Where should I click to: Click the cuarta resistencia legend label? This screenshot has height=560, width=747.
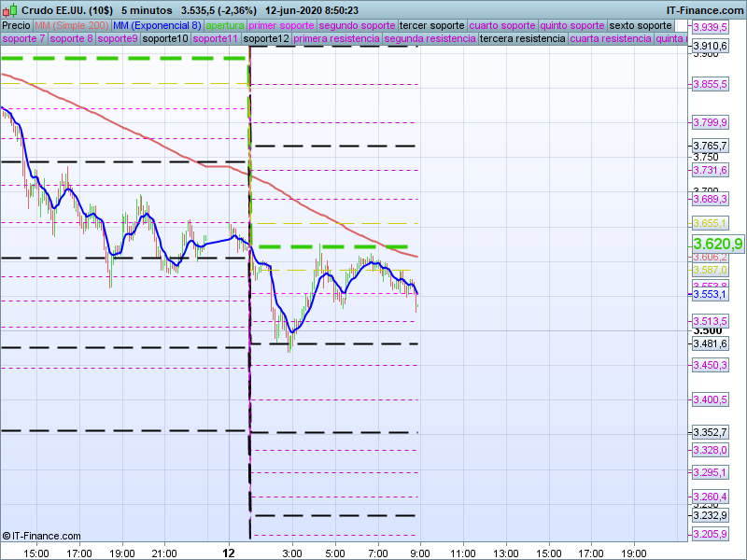[x=611, y=39]
